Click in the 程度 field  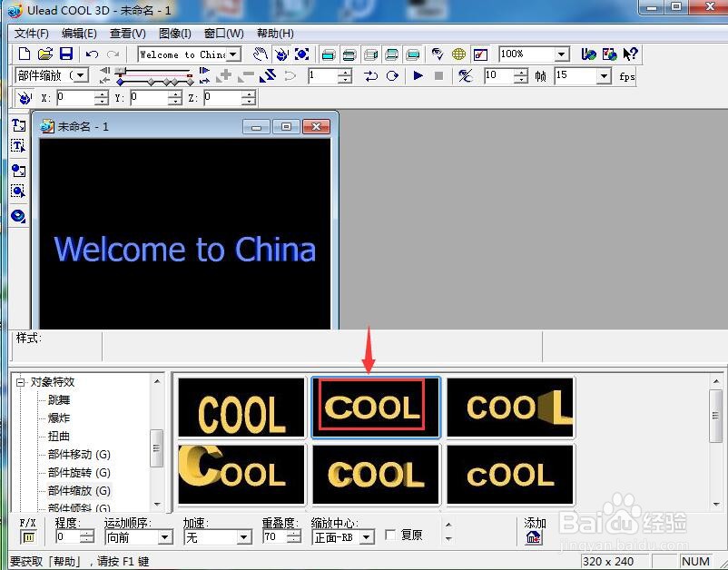coord(67,537)
